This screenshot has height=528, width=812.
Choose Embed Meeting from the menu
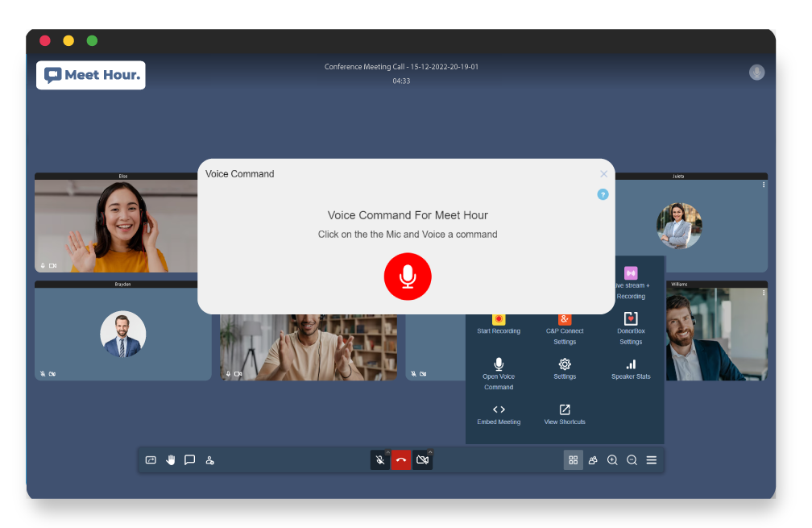[x=499, y=414]
